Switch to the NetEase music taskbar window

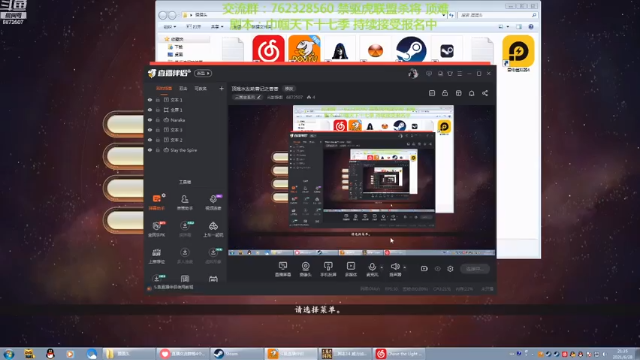click(399, 354)
